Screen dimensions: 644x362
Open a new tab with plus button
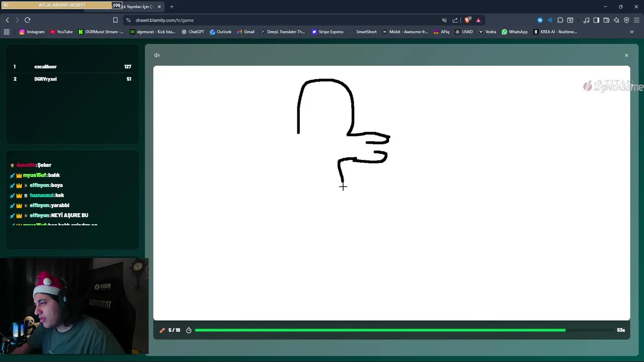(x=172, y=7)
